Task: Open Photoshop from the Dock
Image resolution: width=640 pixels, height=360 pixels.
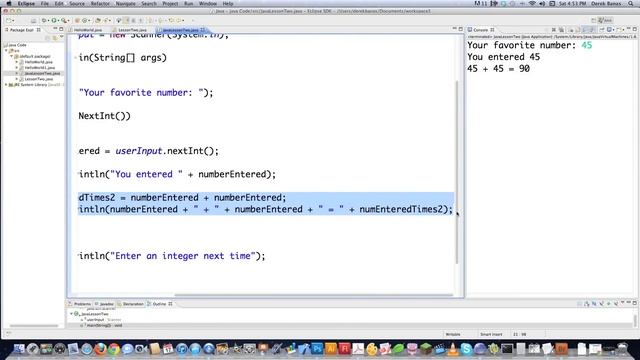Action: click(317, 349)
